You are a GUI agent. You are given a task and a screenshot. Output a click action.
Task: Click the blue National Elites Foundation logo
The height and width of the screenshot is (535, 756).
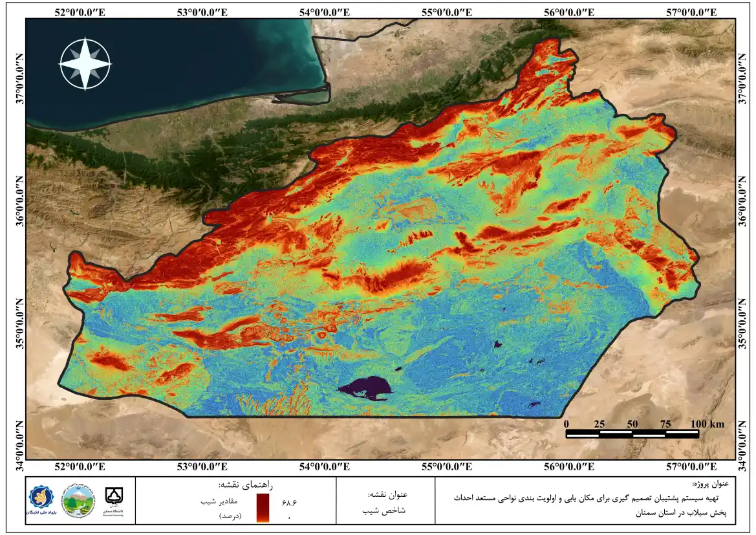point(41,500)
